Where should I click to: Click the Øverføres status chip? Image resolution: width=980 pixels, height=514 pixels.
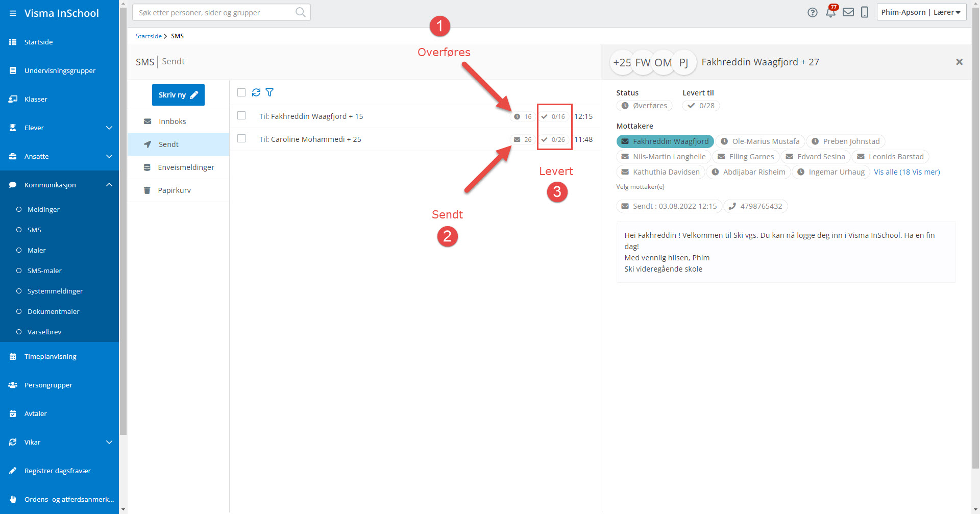(x=644, y=106)
